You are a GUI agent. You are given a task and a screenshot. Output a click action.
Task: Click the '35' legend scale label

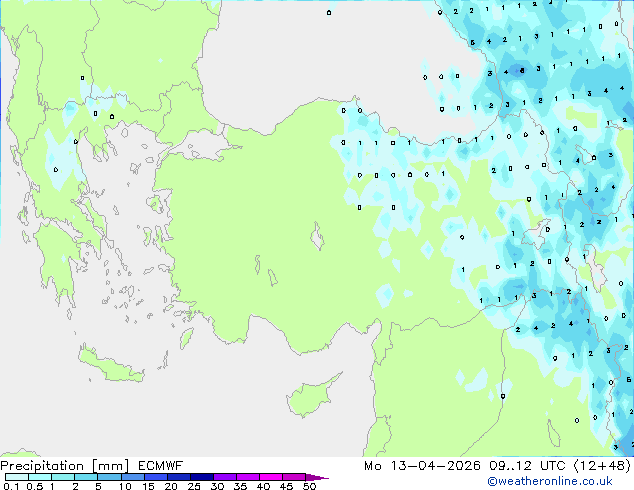coord(240,486)
